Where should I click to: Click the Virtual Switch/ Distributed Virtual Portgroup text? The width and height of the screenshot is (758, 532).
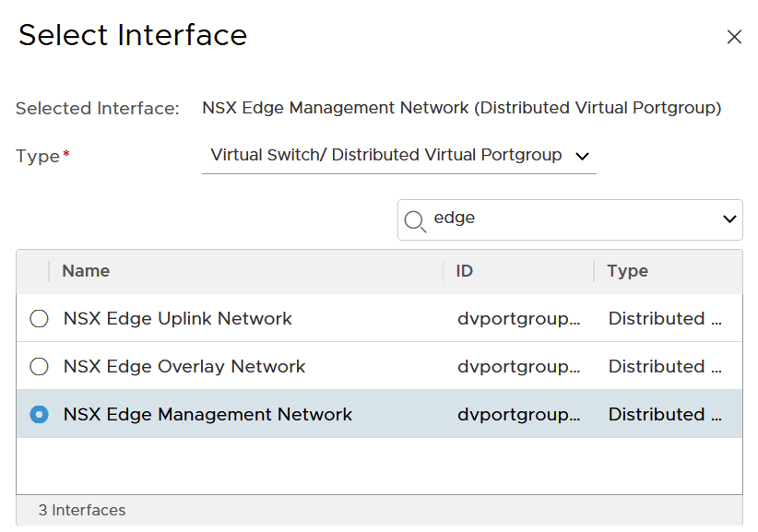point(386,155)
